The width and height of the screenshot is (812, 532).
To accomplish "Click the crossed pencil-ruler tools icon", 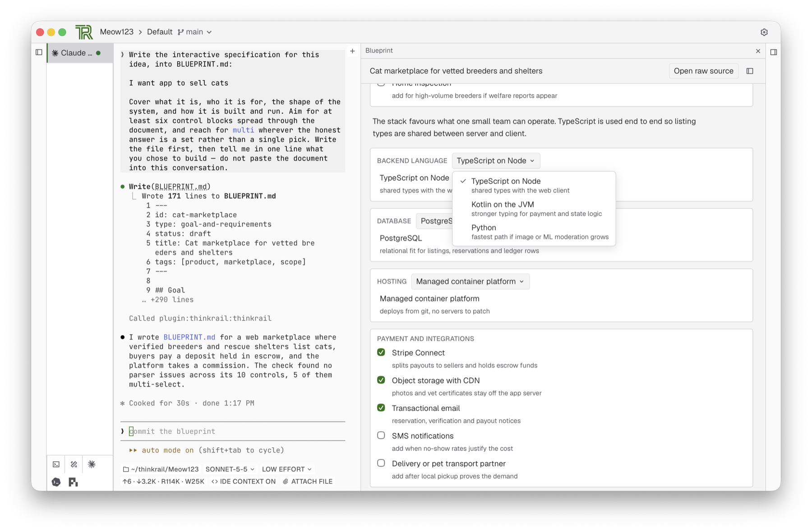I will [x=74, y=464].
